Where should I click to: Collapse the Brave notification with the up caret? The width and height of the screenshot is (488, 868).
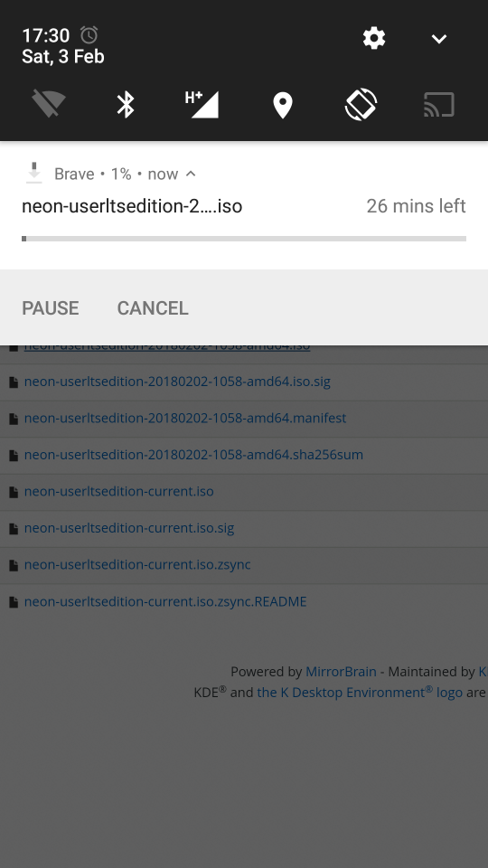click(191, 174)
